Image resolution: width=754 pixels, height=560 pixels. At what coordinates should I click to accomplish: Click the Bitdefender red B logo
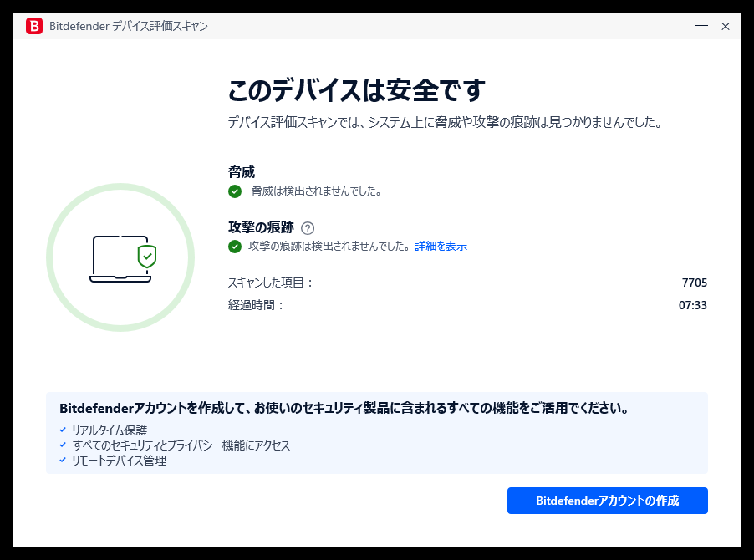click(x=34, y=26)
